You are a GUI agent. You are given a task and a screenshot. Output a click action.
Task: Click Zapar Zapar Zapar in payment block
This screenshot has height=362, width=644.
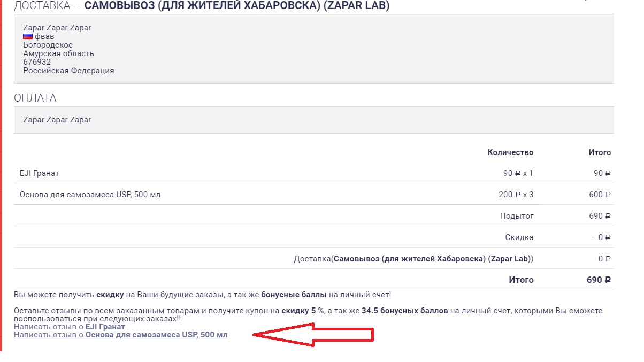tap(57, 120)
